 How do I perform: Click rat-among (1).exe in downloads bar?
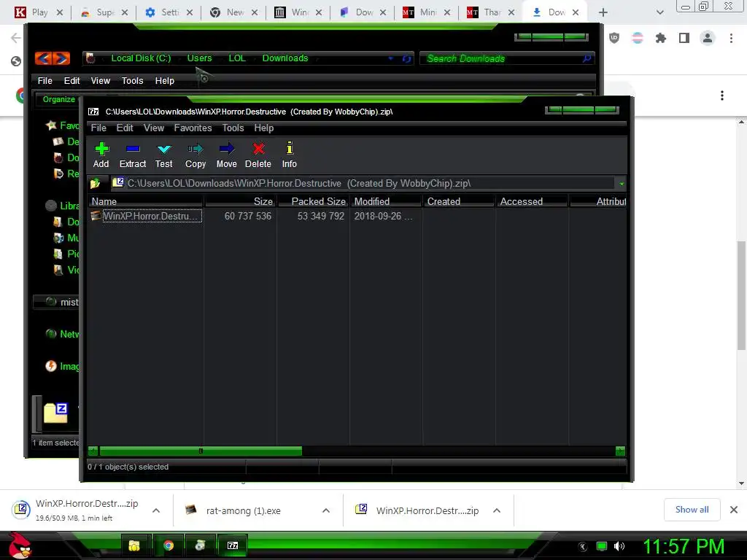click(x=243, y=510)
